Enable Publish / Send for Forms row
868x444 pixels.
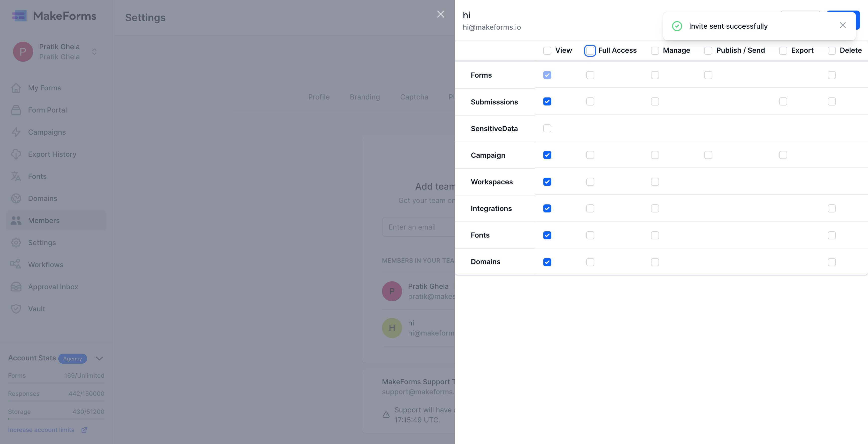point(708,75)
